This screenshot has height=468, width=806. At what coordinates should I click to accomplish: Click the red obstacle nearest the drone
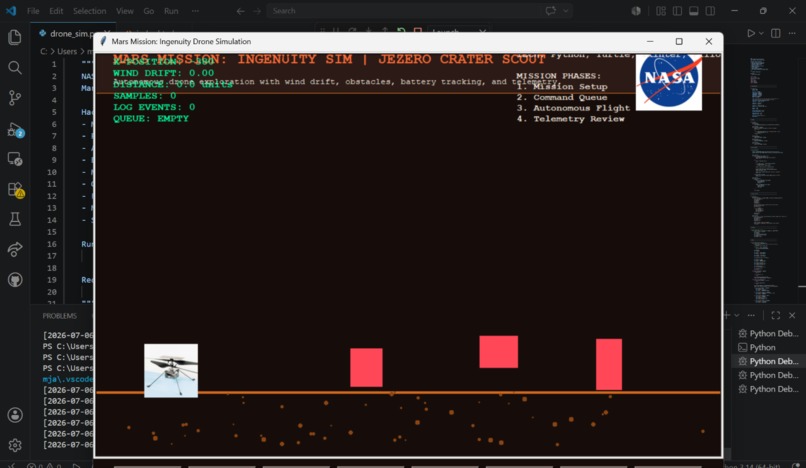click(367, 368)
